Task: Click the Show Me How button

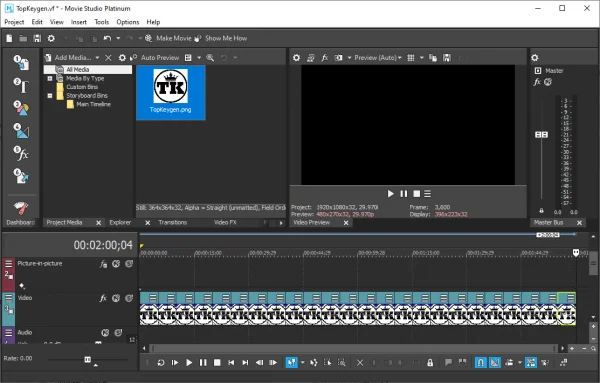Action: (x=221, y=38)
